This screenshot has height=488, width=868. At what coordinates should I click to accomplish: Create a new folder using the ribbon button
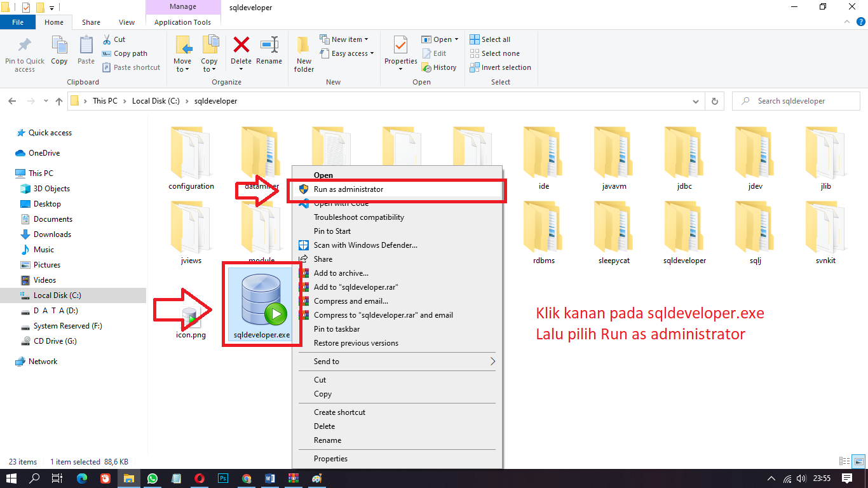(304, 55)
